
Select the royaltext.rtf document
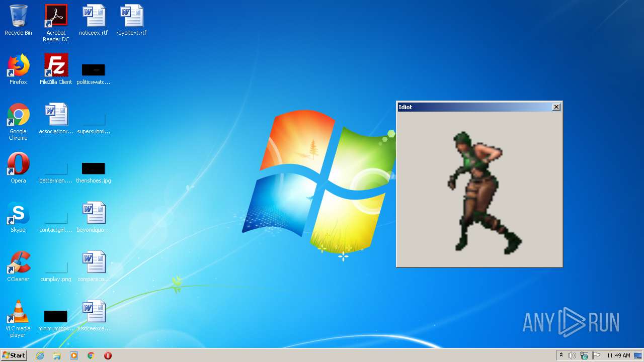coord(131,20)
